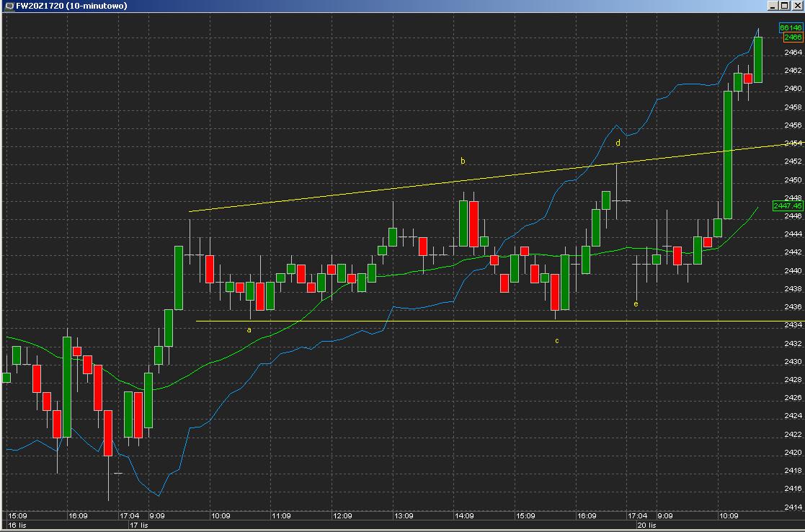Image resolution: width=805 pixels, height=532 pixels.
Task: Click the 13:09 time axis label
Action: click(404, 515)
